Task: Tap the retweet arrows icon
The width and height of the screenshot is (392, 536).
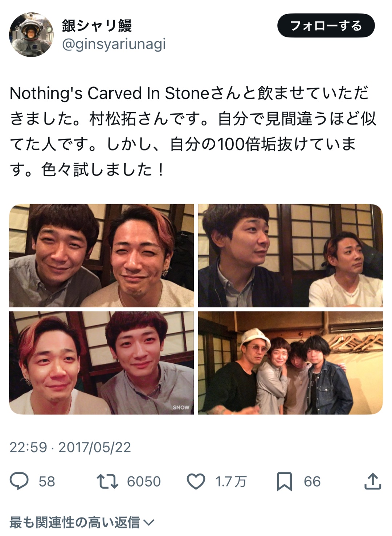Action: [x=107, y=481]
